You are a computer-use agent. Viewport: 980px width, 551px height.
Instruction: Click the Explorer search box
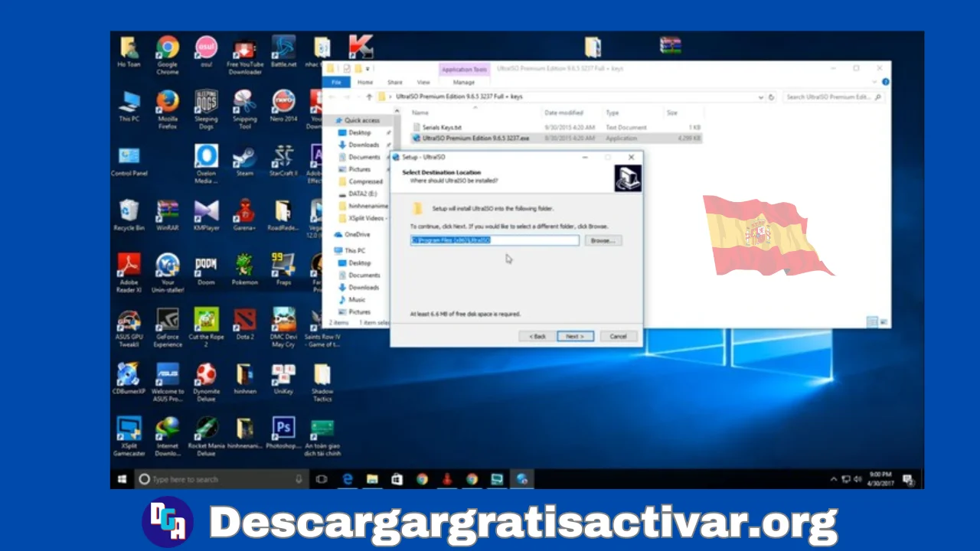tap(834, 97)
